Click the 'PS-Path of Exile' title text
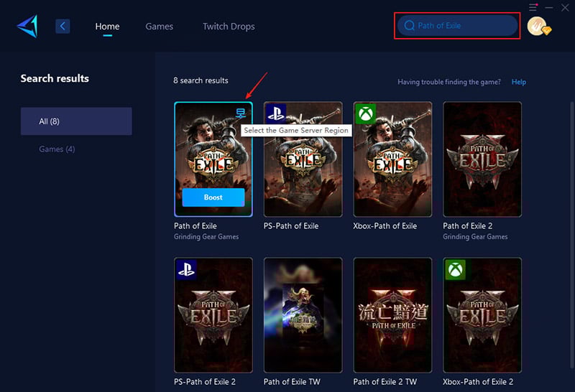 tap(291, 226)
